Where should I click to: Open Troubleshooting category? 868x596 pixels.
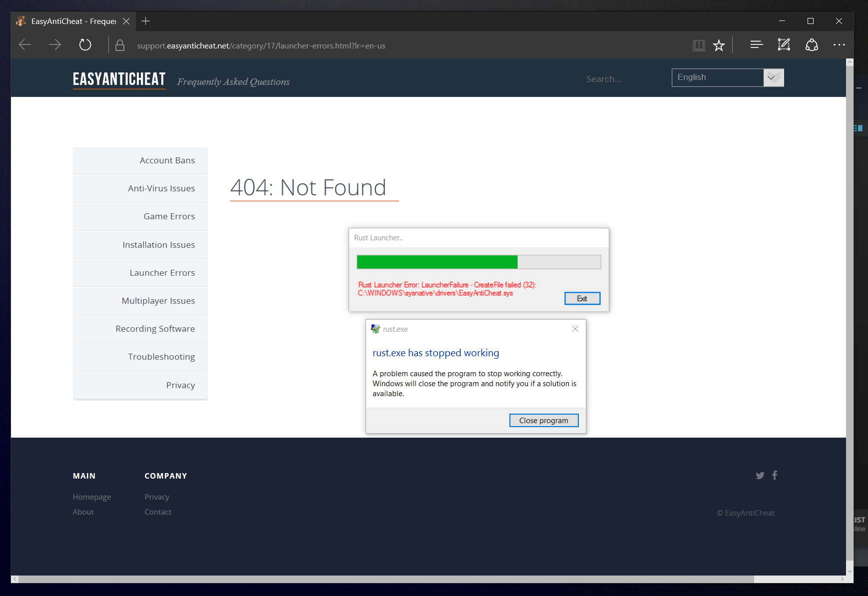click(x=140, y=357)
